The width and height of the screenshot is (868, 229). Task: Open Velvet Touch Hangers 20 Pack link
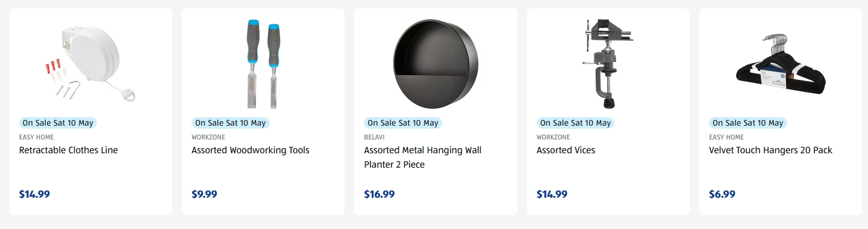(770, 150)
